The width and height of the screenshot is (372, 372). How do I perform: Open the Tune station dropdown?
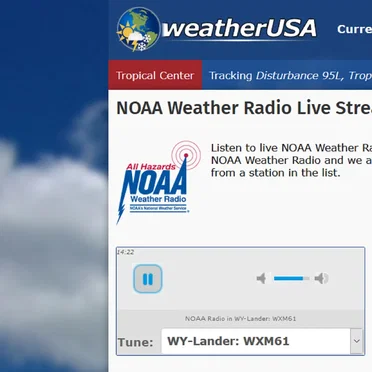point(262,341)
